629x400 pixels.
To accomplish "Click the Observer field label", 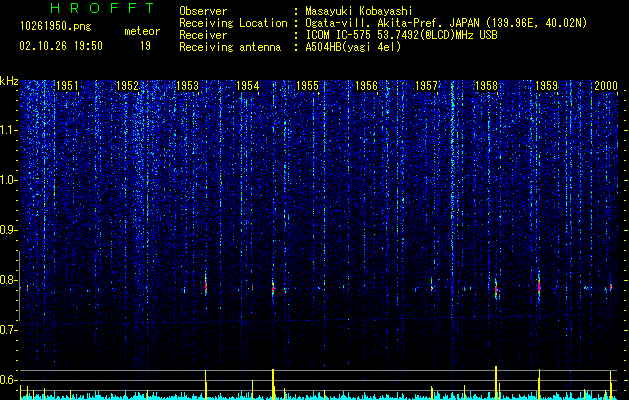I will click(203, 11).
